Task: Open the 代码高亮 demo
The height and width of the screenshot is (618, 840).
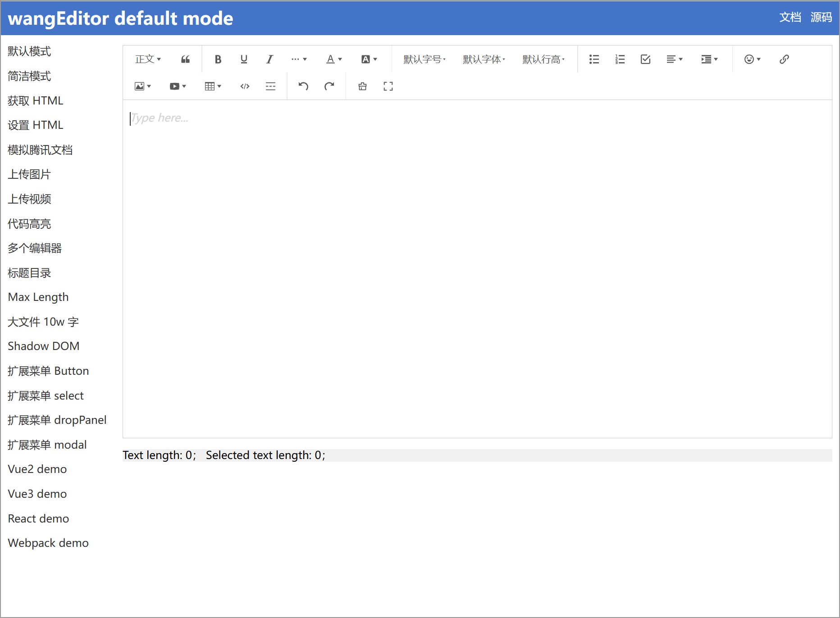Action: pyautogui.click(x=29, y=224)
